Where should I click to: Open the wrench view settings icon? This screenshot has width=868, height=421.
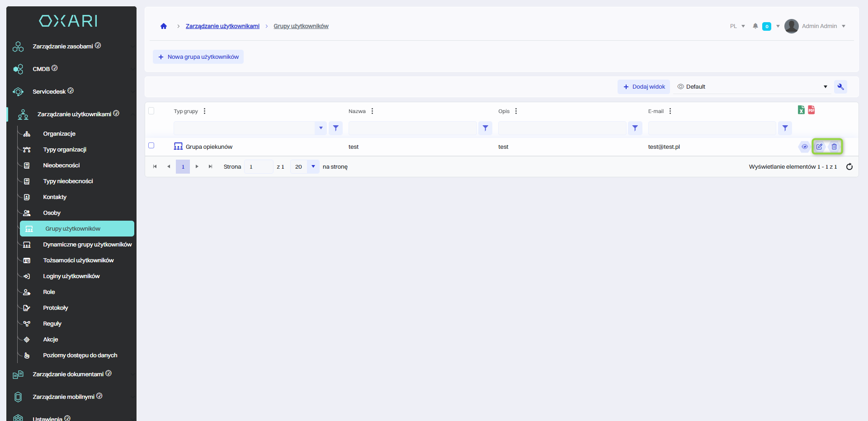point(840,87)
